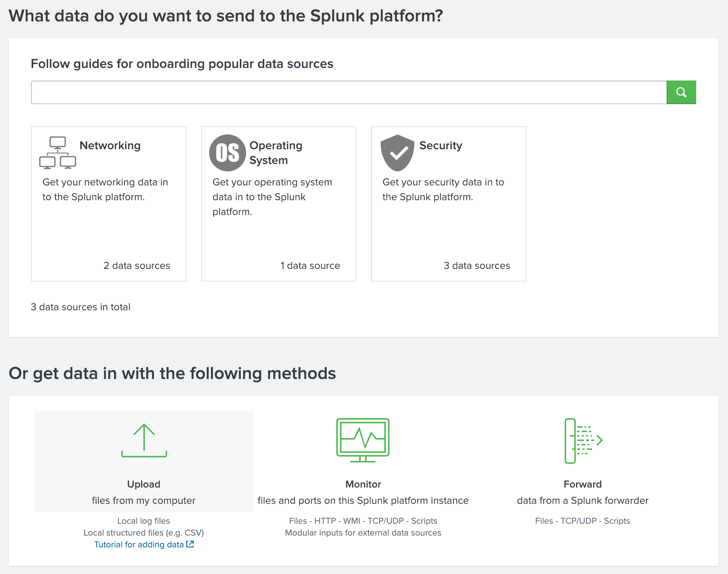The width and height of the screenshot is (728, 574).
Task: Click the 3 data sources label under Security
Action: (477, 265)
